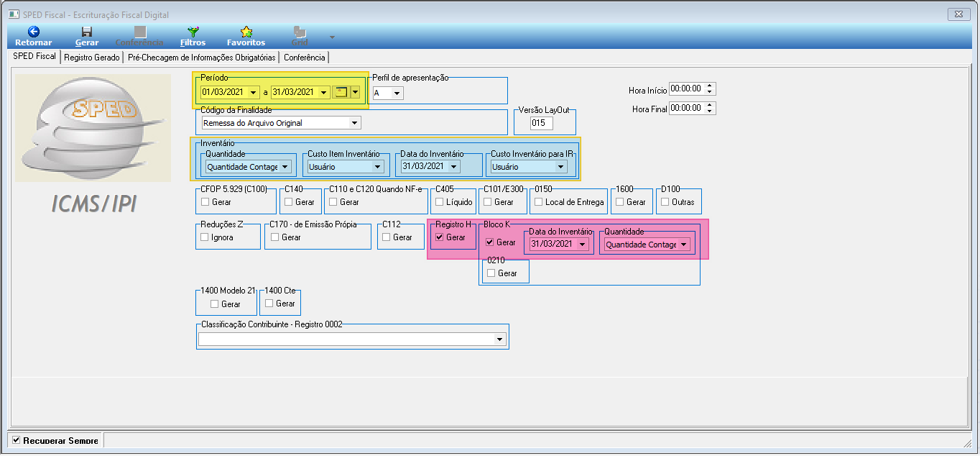This screenshot has width=980, height=456.
Task: Open Período start date 01/03/2021 dropdown
Action: tap(253, 92)
